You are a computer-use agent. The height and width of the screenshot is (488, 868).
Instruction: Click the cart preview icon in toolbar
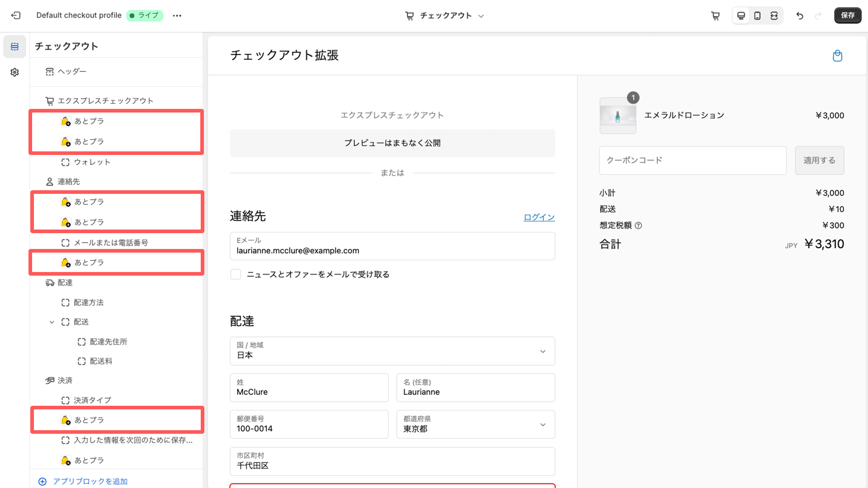pyautogui.click(x=715, y=16)
